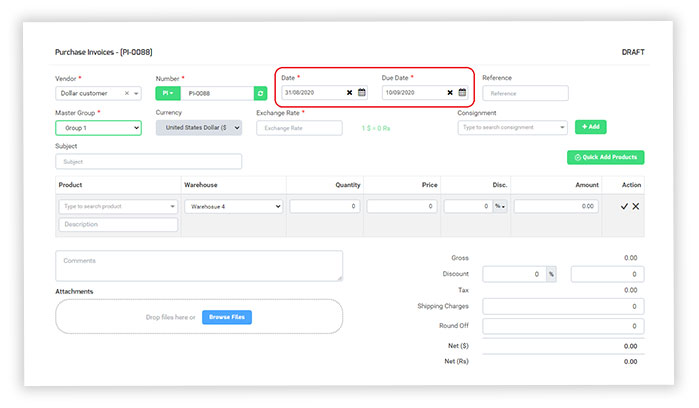This screenshot has width=699, height=408.
Task: Open the product search dropdown
Action: [117, 206]
